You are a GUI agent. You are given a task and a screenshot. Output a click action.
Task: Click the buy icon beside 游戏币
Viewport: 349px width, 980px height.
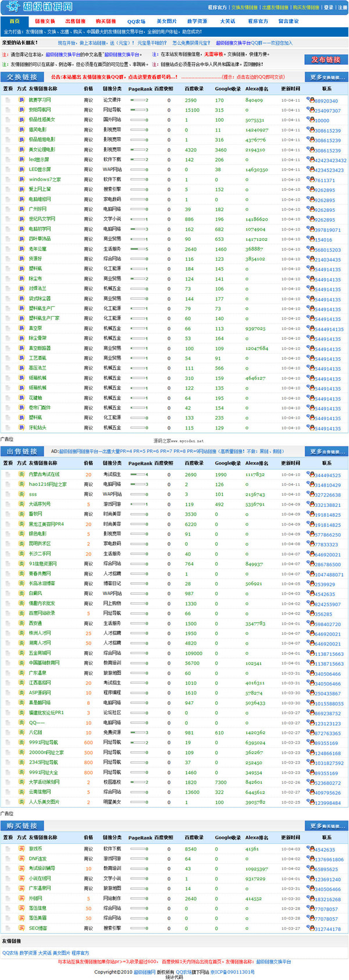tap(22, 848)
